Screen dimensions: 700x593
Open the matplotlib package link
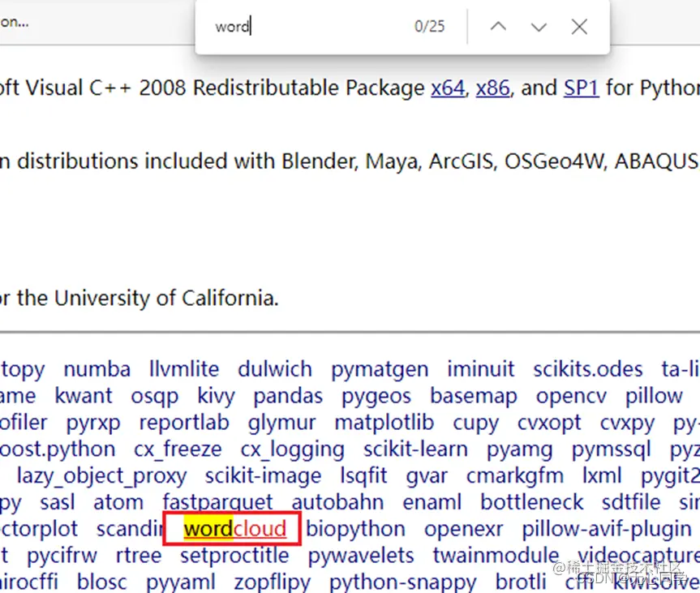(x=384, y=423)
